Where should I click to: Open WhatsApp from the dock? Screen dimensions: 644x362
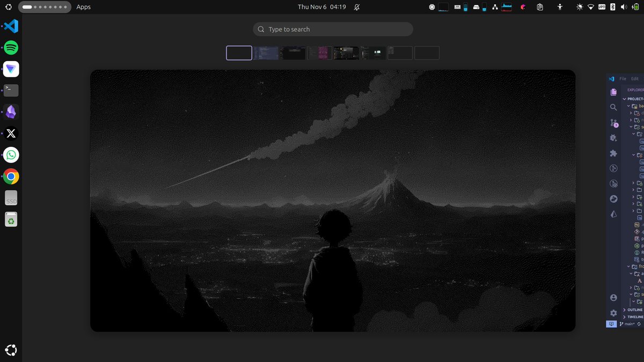point(11,154)
